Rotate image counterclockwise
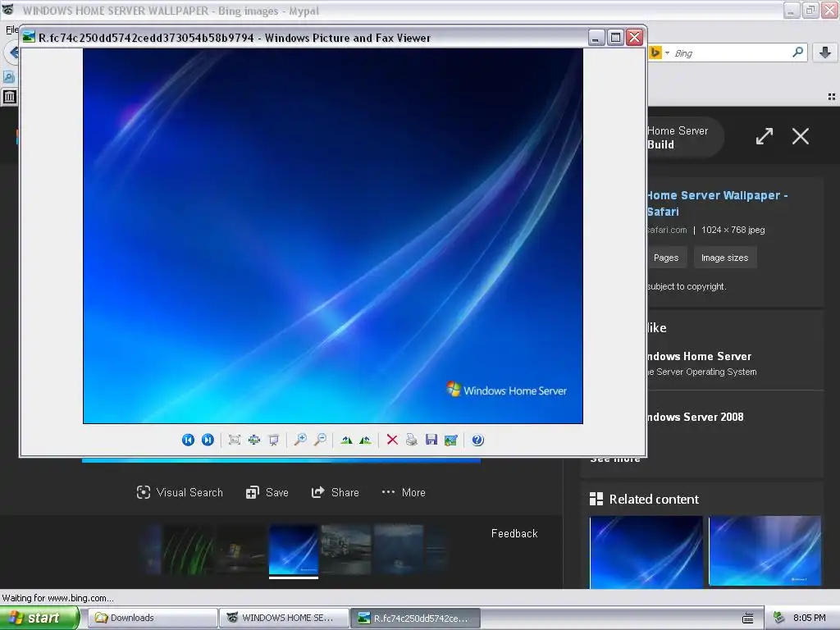 tap(365, 440)
